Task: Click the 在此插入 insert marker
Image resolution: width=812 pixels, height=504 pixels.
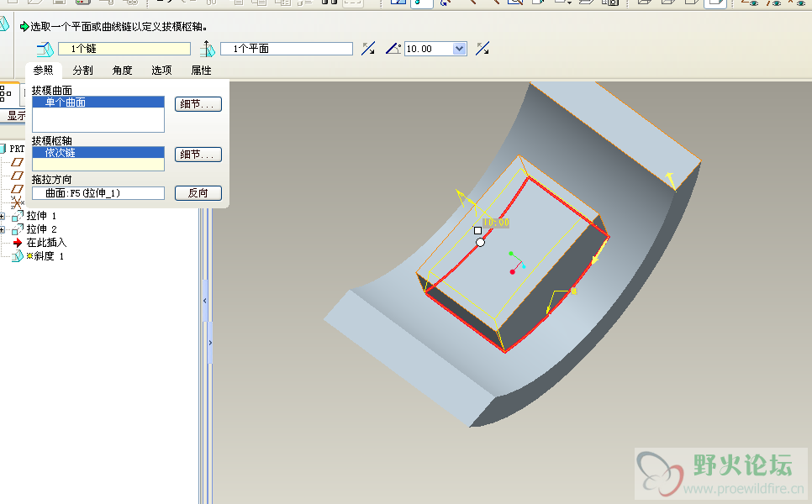Action: [46, 243]
